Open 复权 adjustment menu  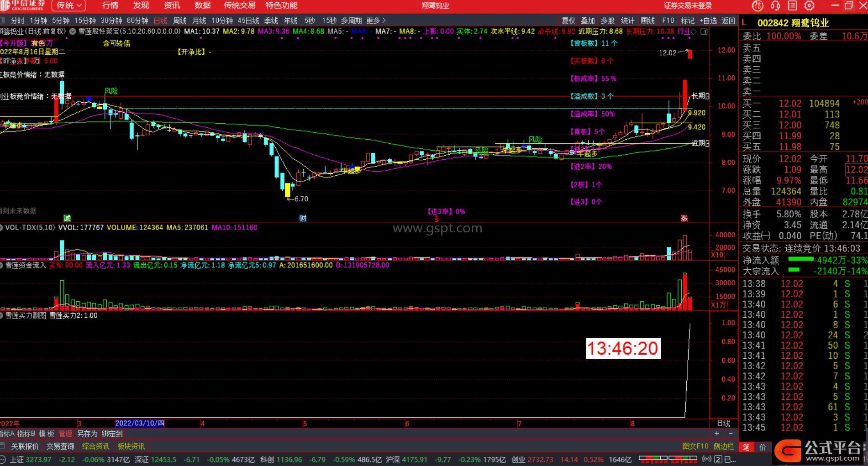568,21
